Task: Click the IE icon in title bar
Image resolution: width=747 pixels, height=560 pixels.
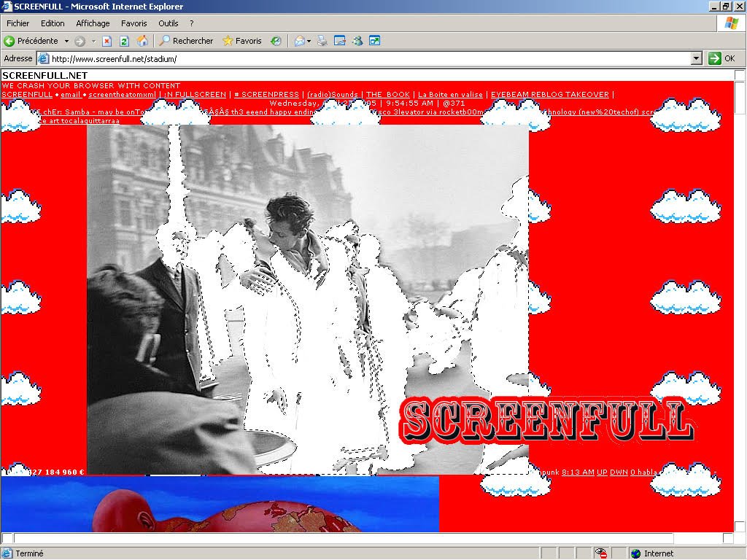Action: click(x=7, y=6)
